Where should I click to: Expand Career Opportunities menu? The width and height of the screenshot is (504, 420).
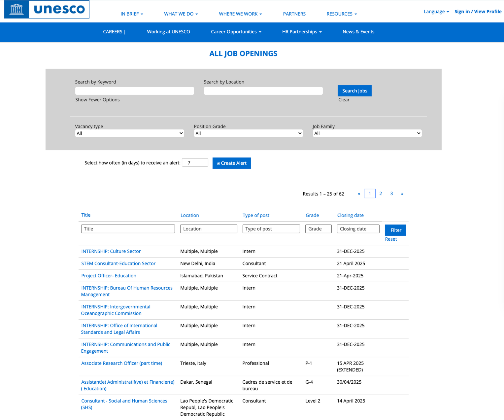pos(236,32)
